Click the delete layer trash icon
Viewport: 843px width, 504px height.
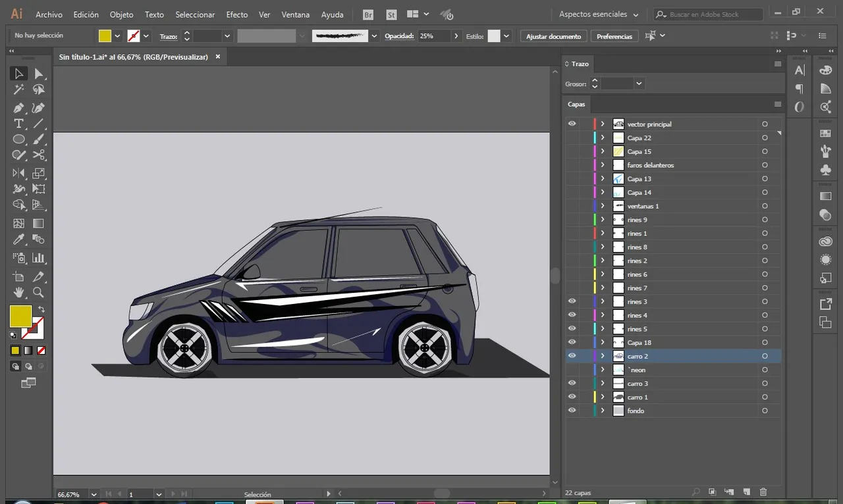pos(763,492)
